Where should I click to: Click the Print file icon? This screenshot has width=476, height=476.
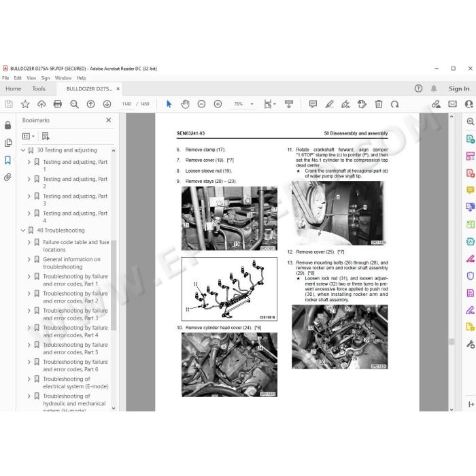click(x=57, y=104)
